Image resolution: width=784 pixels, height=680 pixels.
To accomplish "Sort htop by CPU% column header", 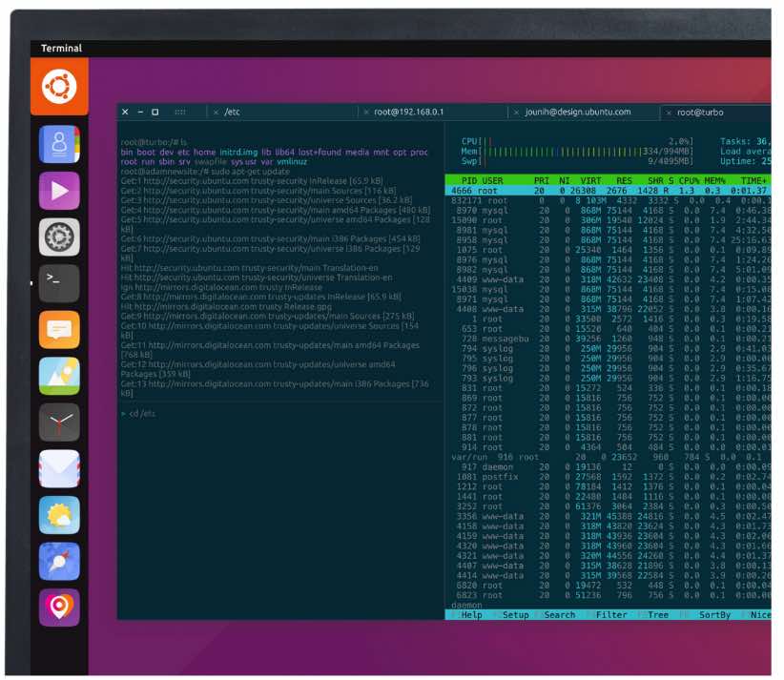I will (689, 180).
